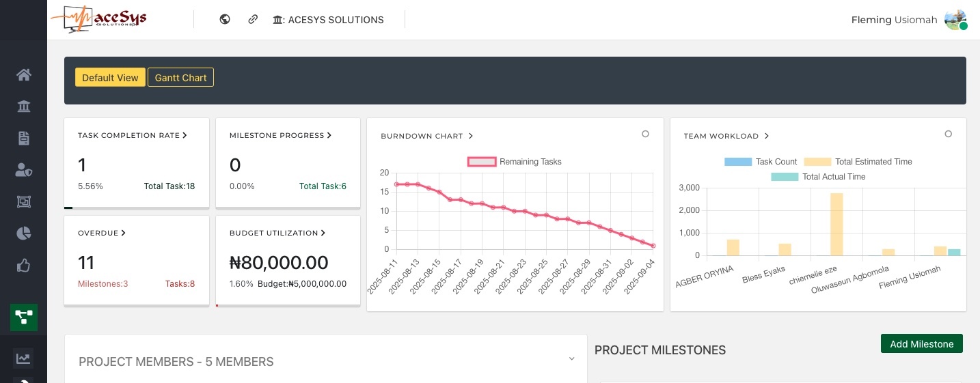Screen dimensions: 980x383
Task: Select the Default View tab
Action: 110,78
